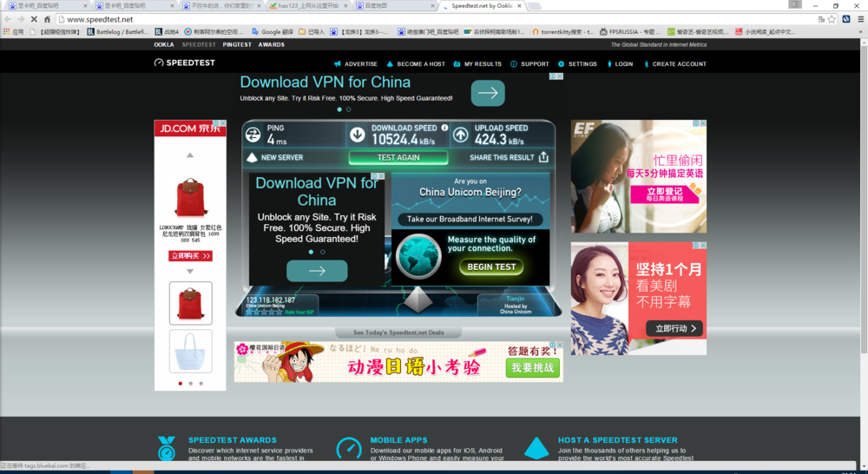The height and width of the screenshot is (474, 868).
Task: Open the Battlelog bookmark
Action: (x=118, y=32)
